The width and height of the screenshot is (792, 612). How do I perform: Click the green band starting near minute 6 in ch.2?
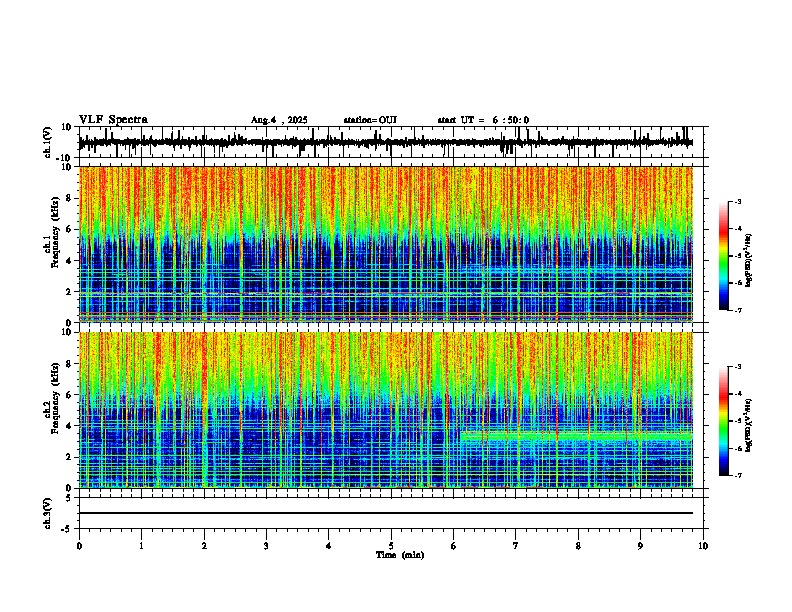[576, 436]
